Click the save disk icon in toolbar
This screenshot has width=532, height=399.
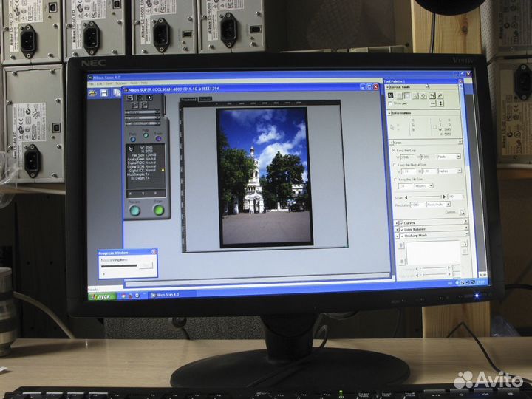[x=104, y=93]
